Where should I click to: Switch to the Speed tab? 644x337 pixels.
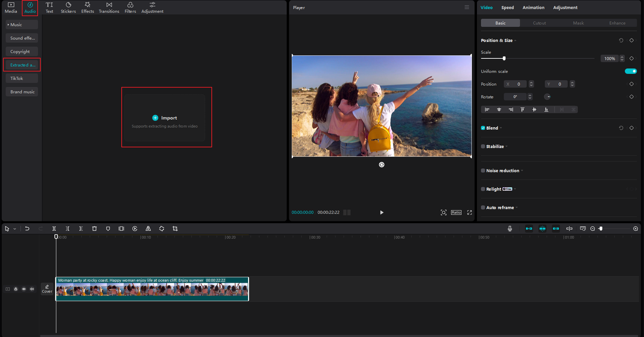coord(508,8)
